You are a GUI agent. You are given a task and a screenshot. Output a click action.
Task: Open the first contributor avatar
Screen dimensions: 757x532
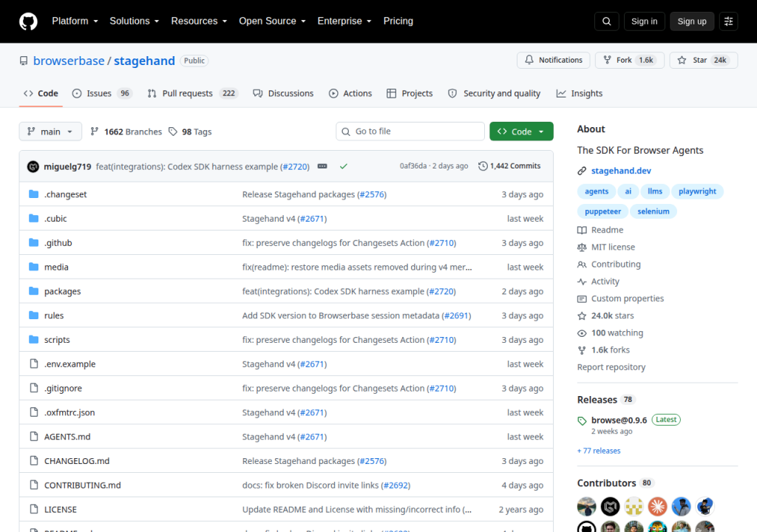tap(586, 506)
